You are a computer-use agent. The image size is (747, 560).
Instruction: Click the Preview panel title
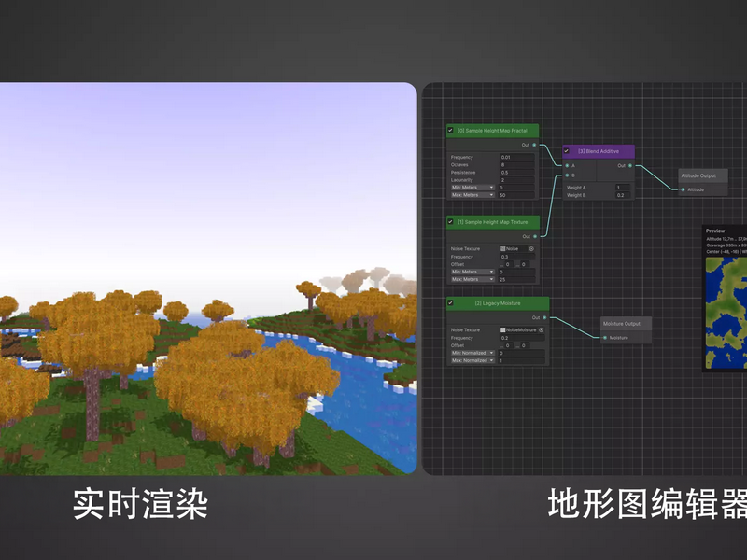coord(715,231)
